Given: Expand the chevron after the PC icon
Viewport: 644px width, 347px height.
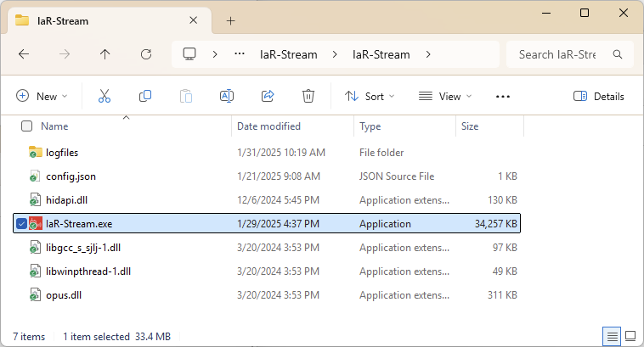Looking at the screenshot, I should (x=215, y=54).
